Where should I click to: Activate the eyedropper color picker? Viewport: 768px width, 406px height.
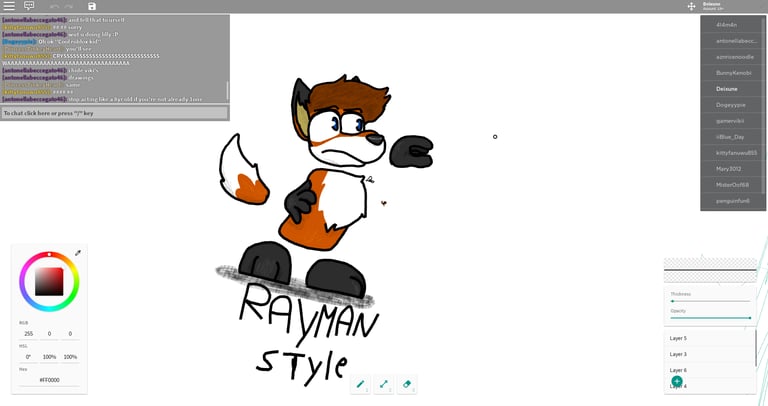click(77, 253)
